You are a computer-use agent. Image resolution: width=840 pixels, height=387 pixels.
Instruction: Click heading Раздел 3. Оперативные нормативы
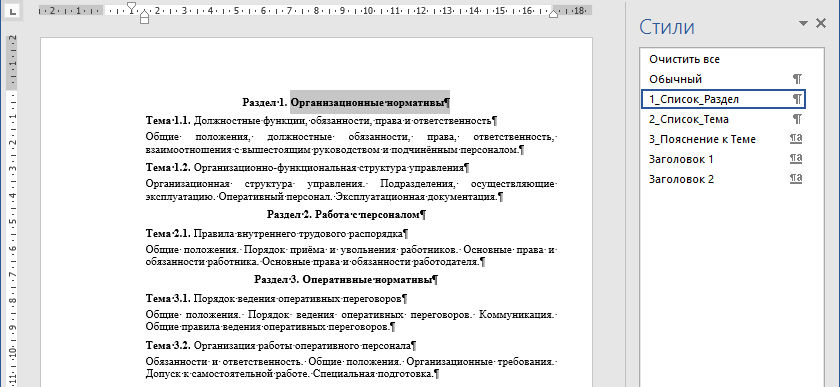(x=346, y=279)
